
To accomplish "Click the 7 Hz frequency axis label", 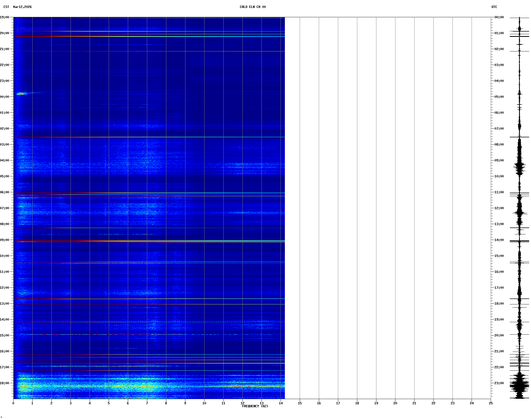I will coord(147,403).
